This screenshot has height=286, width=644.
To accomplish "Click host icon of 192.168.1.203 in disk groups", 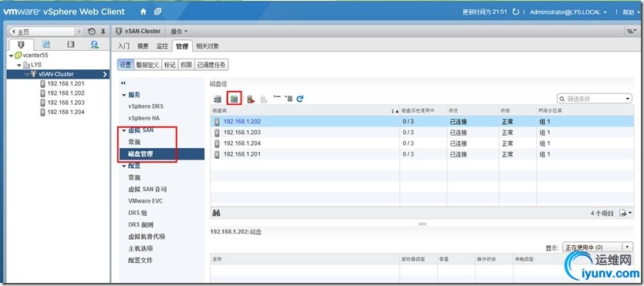I will tap(217, 133).
